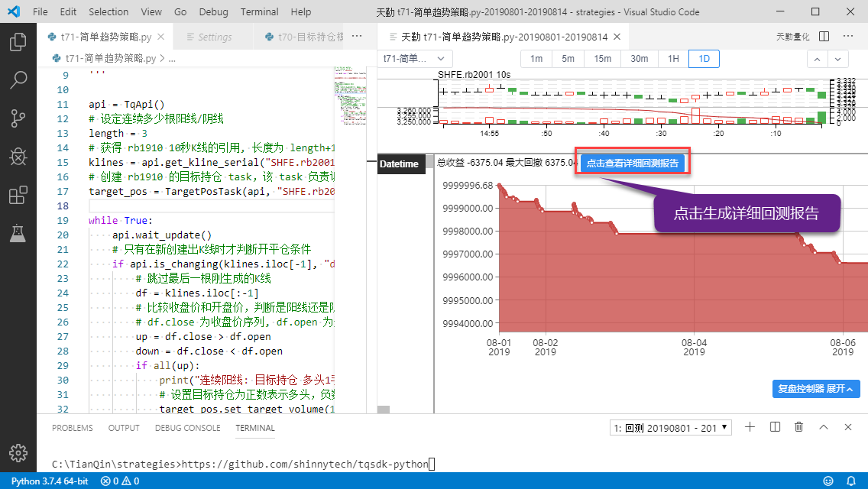Select the 30m chart period
This screenshot has width=868, height=489.
pyautogui.click(x=640, y=59)
